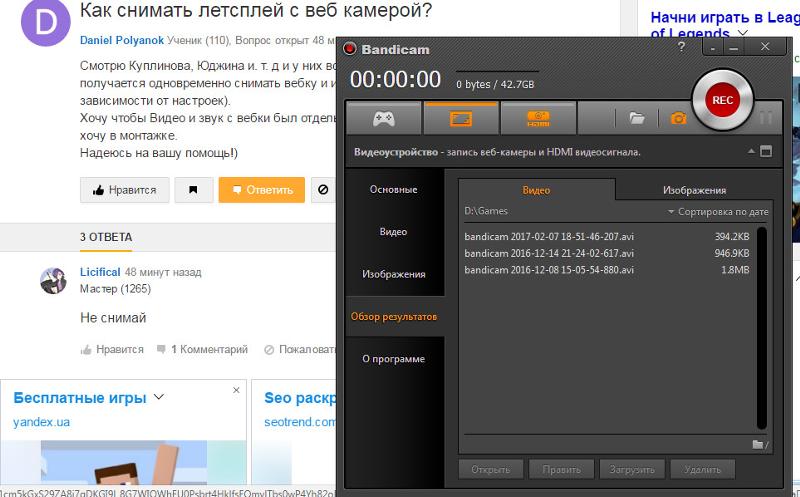Open Licifical's profile link

click(100, 272)
